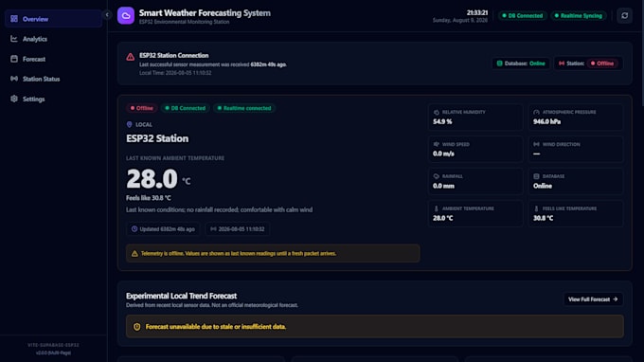Click DB Connected badge in station card

[186, 108]
